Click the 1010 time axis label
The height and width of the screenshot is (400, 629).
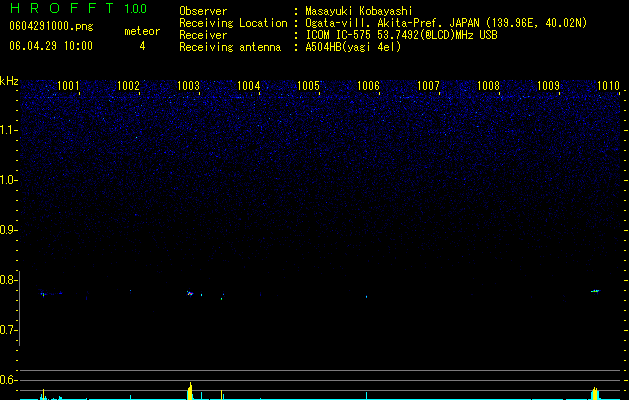click(x=609, y=86)
